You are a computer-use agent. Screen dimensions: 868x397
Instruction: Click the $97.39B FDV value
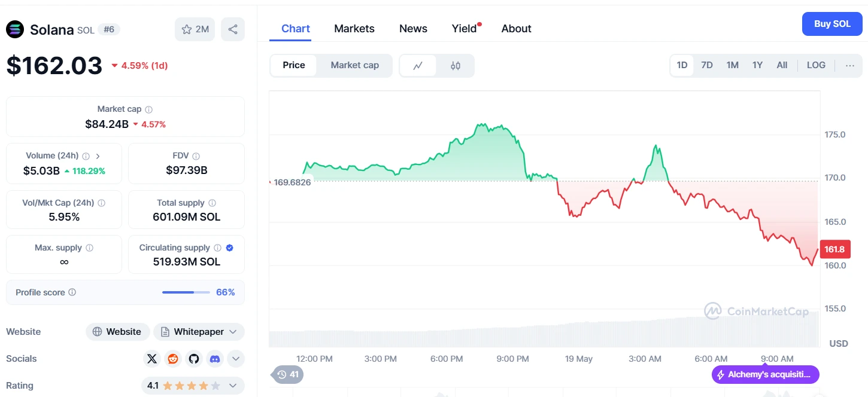tap(187, 170)
